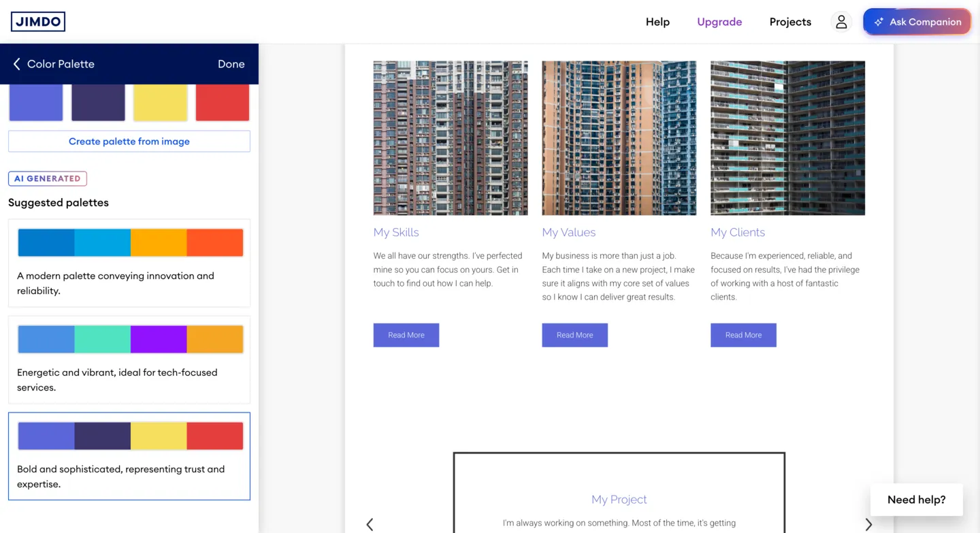Select the dark purple color swatch
This screenshot has width=980, height=533.
click(x=98, y=103)
